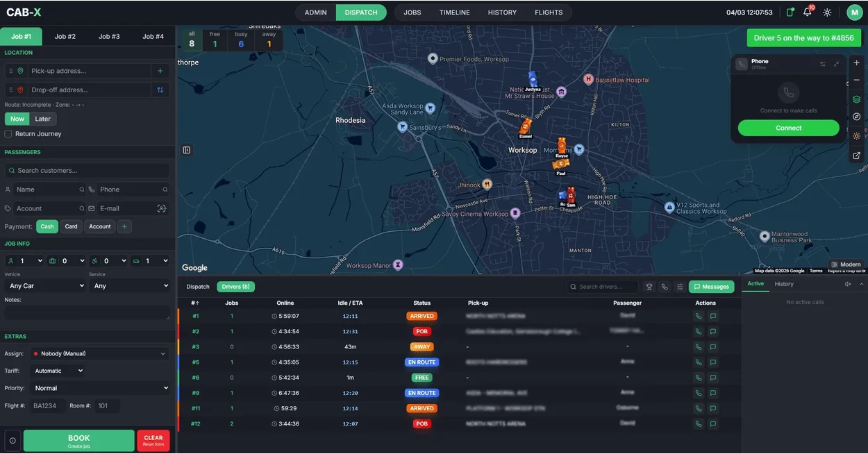Choose Card as payment method
Screen dimensions: 868x454
71,226
